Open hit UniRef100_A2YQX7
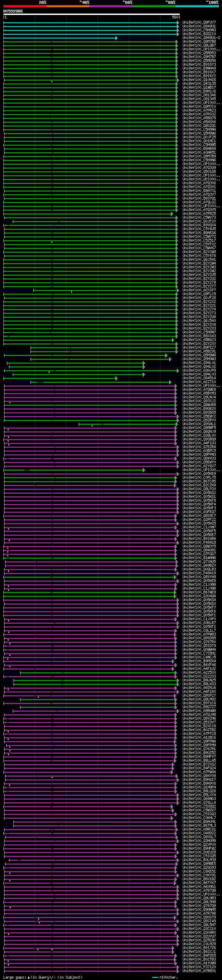Image resolution: width=222 pixels, height=980 pixels. pos(199,466)
